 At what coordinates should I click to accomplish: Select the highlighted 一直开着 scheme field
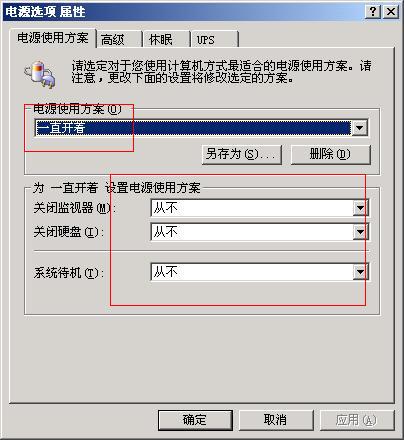coord(193,128)
